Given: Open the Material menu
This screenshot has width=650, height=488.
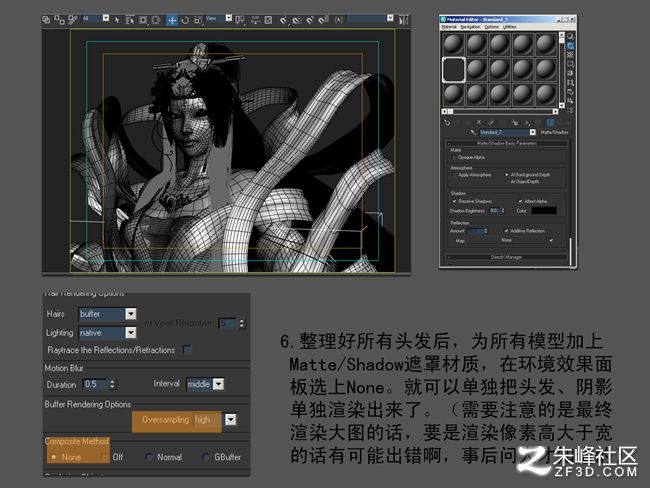Looking at the screenshot, I should pos(449,27).
